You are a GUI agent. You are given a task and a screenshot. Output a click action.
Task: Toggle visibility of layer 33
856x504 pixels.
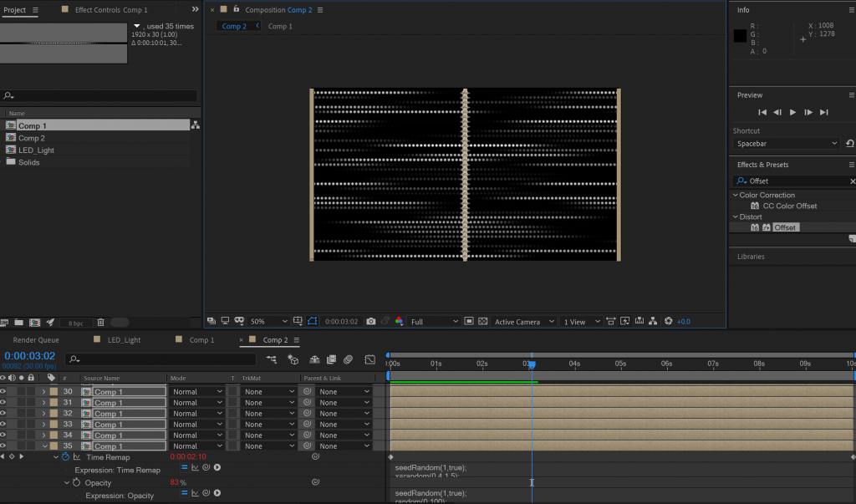click(3, 425)
